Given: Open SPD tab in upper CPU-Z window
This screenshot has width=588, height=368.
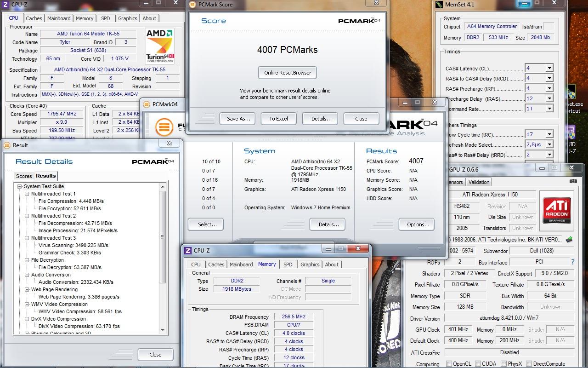Looking at the screenshot, I should pyautogui.click(x=106, y=18).
